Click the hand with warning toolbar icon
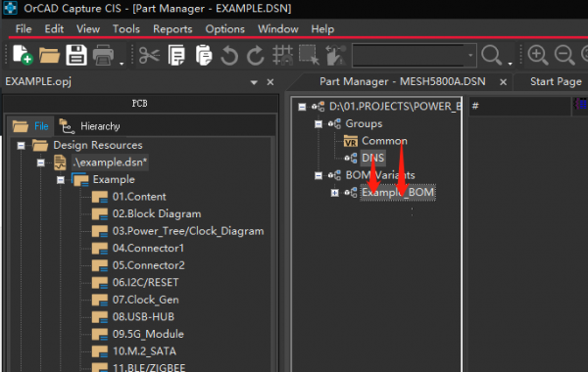 [x=335, y=56]
